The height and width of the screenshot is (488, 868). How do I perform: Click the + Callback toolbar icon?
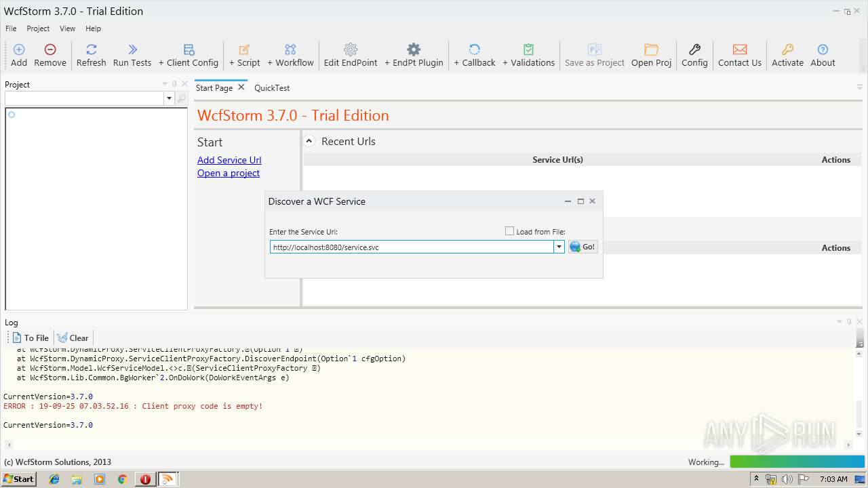coord(475,49)
